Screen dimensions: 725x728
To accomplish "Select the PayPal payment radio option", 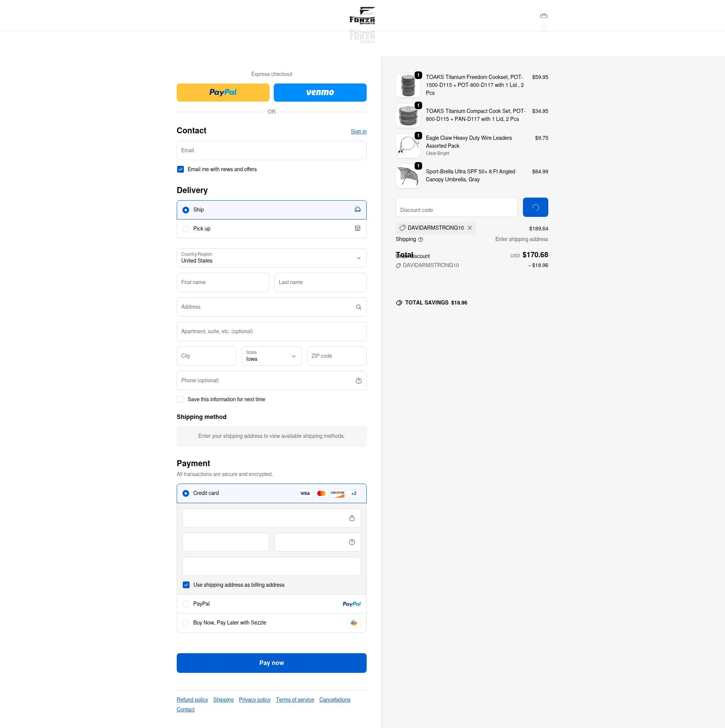I will point(186,604).
